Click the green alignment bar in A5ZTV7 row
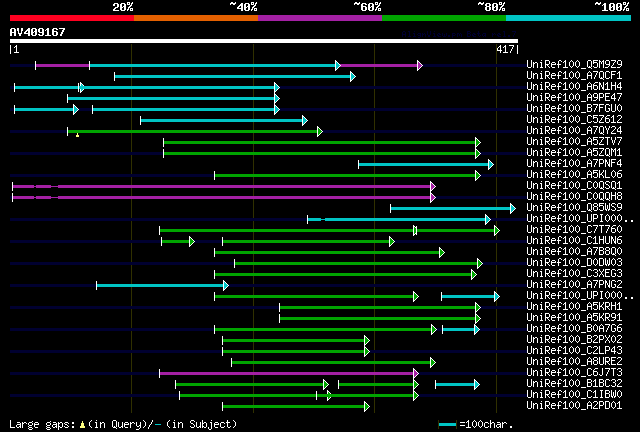 [322, 143]
